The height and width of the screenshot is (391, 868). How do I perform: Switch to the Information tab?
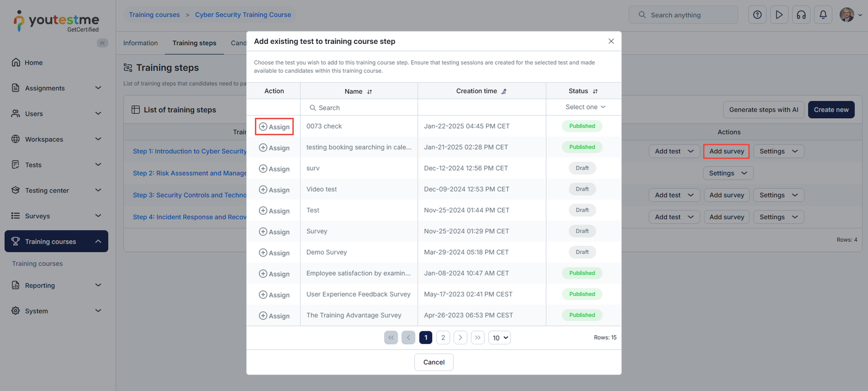pos(141,43)
